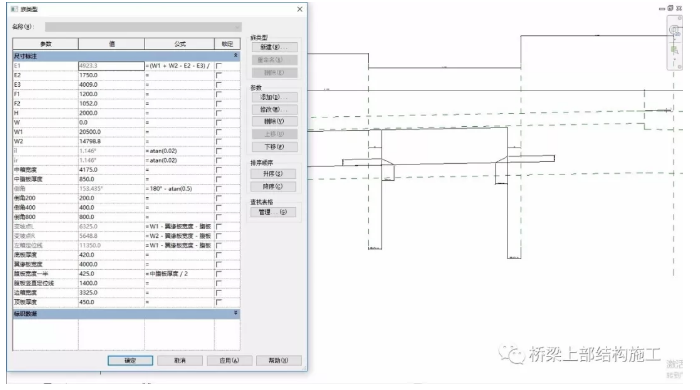Click the 管理 lookup table manage button

click(x=273, y=212)
